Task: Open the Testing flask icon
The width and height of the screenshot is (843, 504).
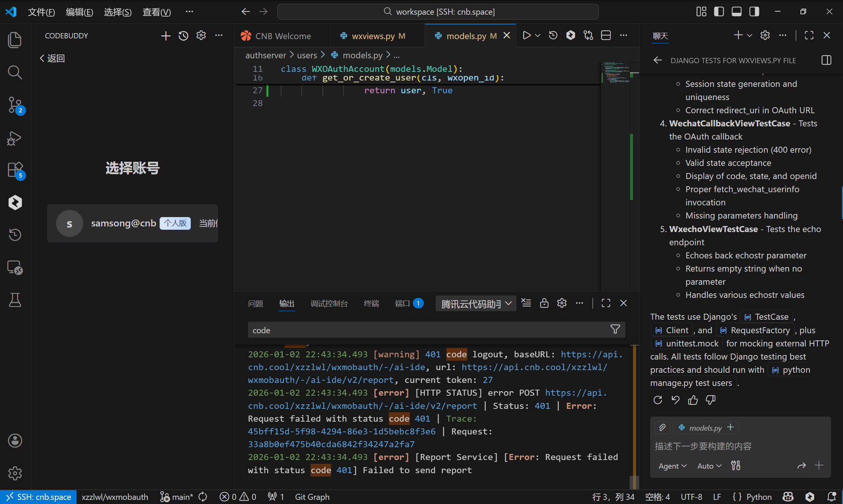Action: [x=15, y=300]
